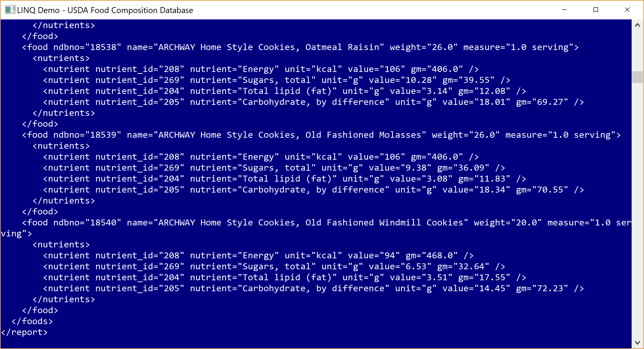Screen dimensions: 644x349
Task: Click the closing </foods> tag
Action: (32, 321)
